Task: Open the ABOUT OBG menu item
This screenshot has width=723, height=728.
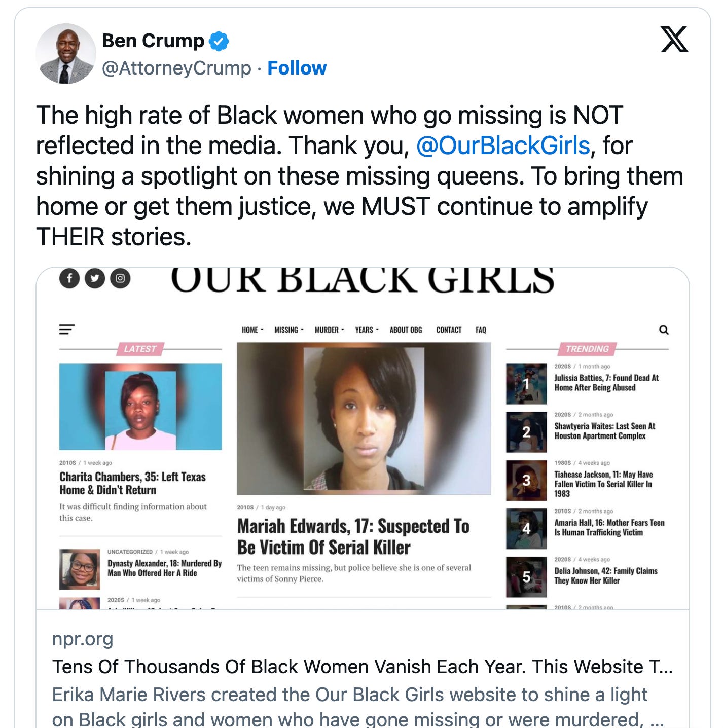Action: coord(406,330)
